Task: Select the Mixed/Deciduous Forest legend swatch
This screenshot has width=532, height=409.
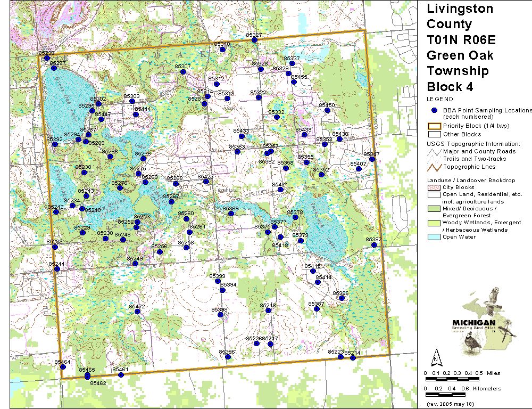Action: pos(432,209)
